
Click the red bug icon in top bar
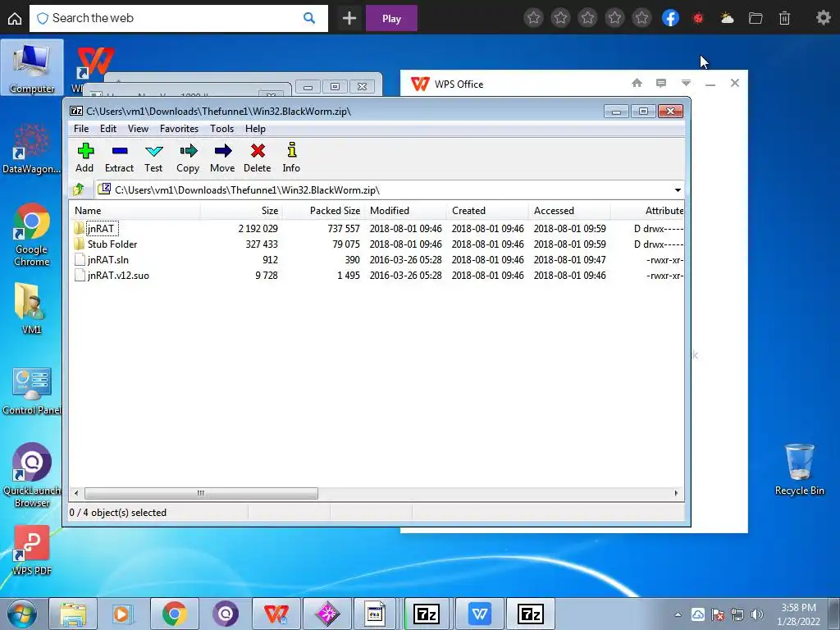(x=698, y=18)
